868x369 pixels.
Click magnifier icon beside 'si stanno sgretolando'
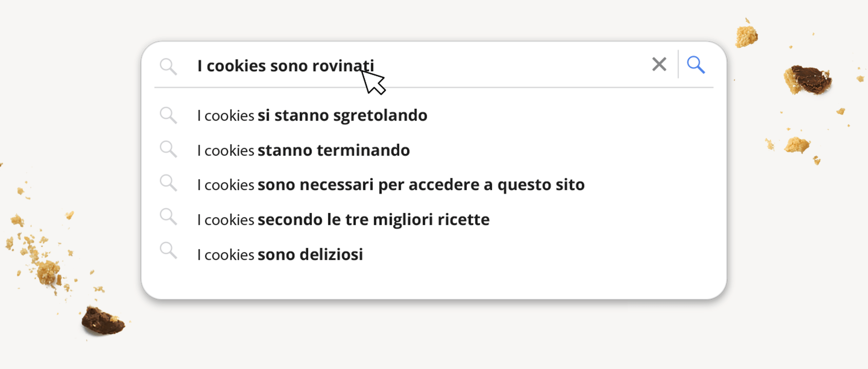pyautogui.click(x=168, y=115)
